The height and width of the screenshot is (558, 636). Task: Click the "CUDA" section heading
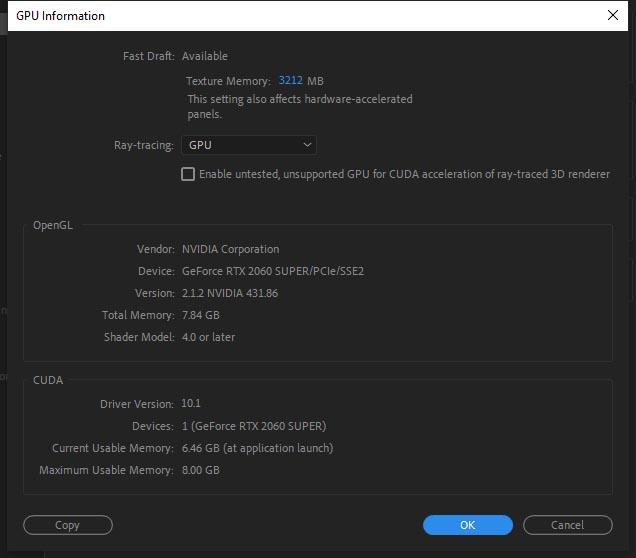(48, 380)
